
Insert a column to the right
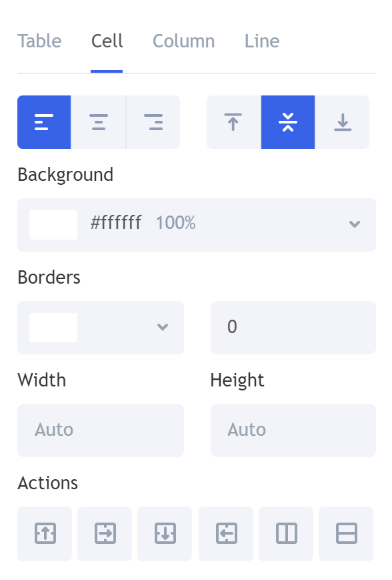pos(105,533)
